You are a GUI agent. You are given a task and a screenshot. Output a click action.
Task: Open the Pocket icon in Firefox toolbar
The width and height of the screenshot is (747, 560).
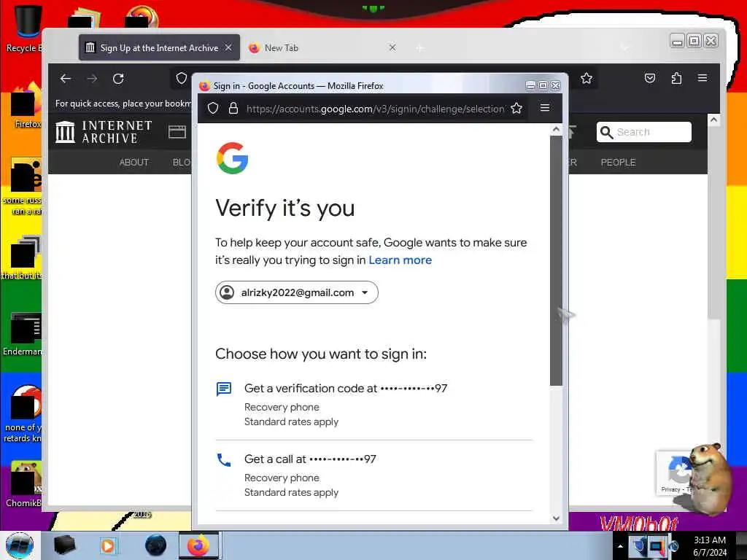[650, 78]
